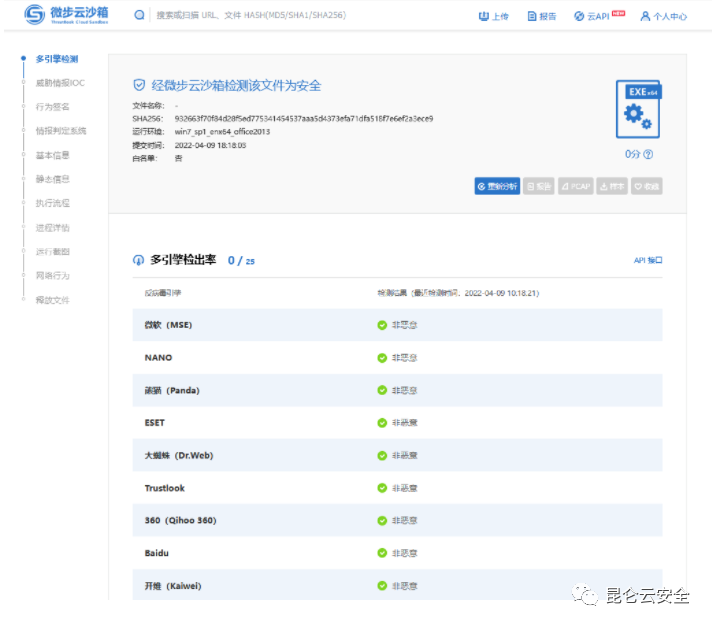Click the green check in the ESET row
712x626 pixels.
(382, 423)
